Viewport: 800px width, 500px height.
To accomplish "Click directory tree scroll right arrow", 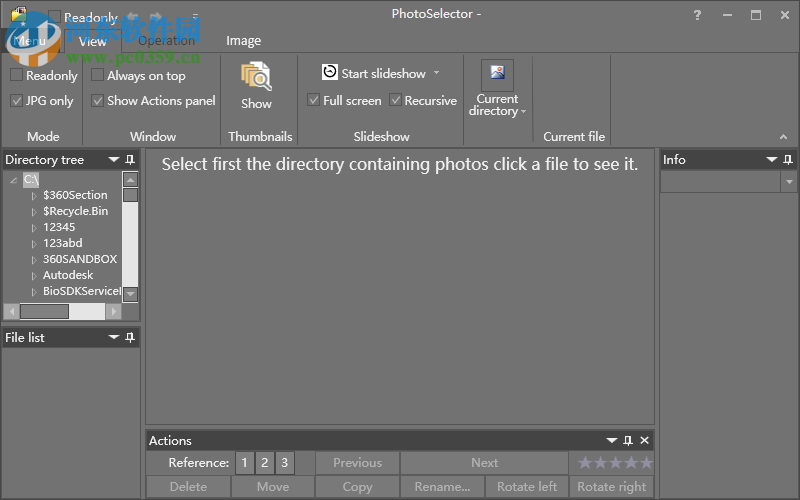I will (113, 311).
